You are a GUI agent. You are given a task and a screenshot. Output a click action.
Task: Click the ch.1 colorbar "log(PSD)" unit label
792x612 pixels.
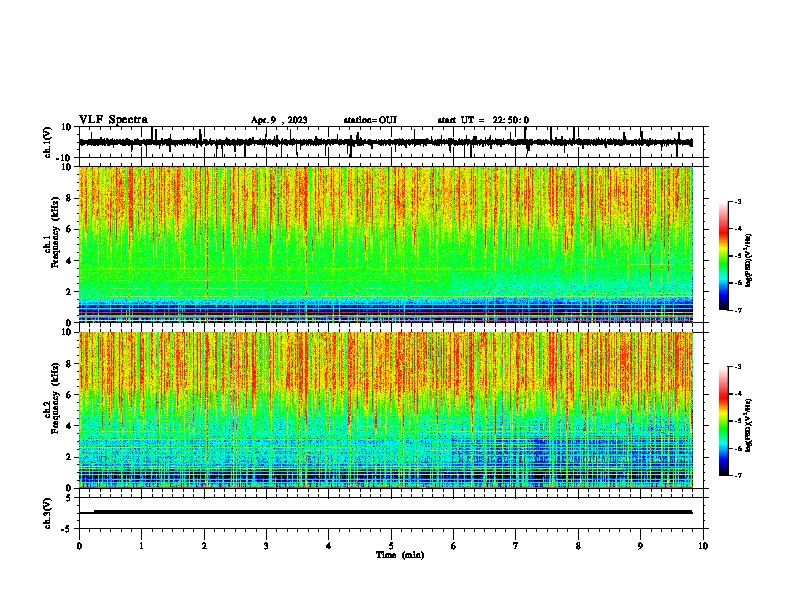click(x=748, y=260)
